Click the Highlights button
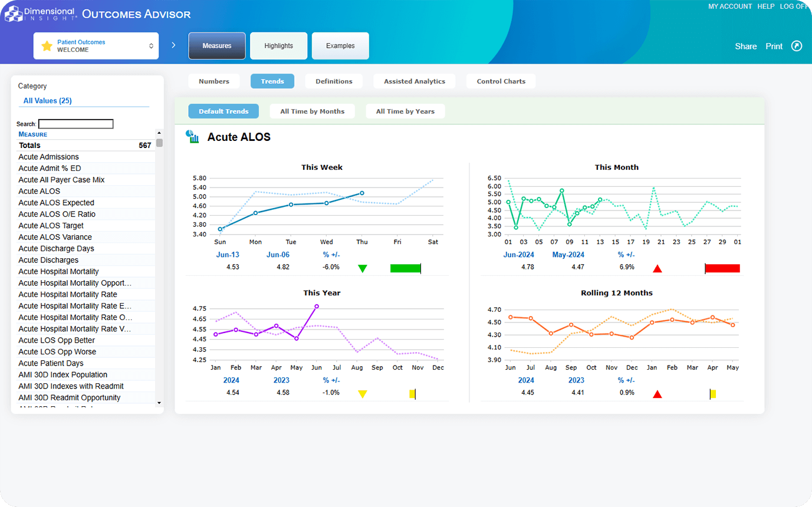 [278, 46]
